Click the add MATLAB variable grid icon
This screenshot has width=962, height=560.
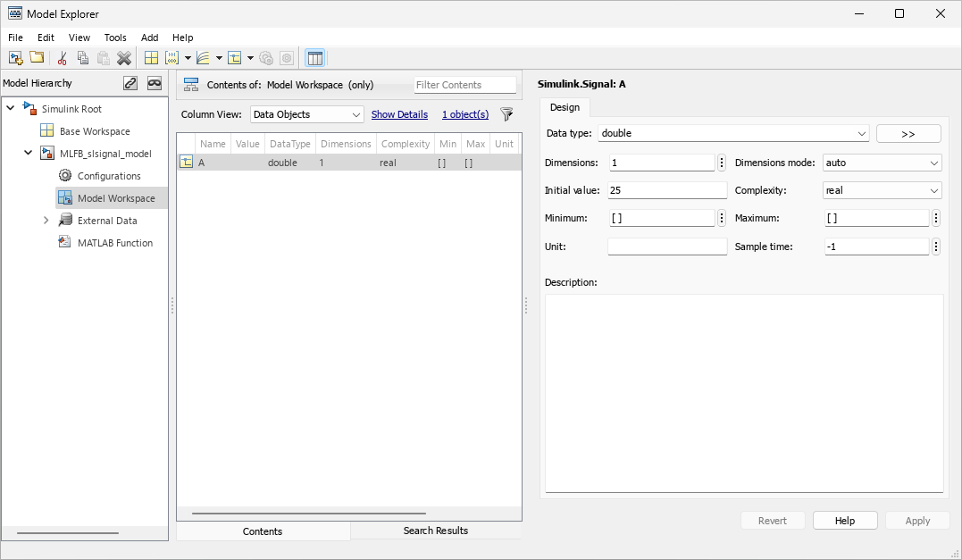[x=151, y=58]
